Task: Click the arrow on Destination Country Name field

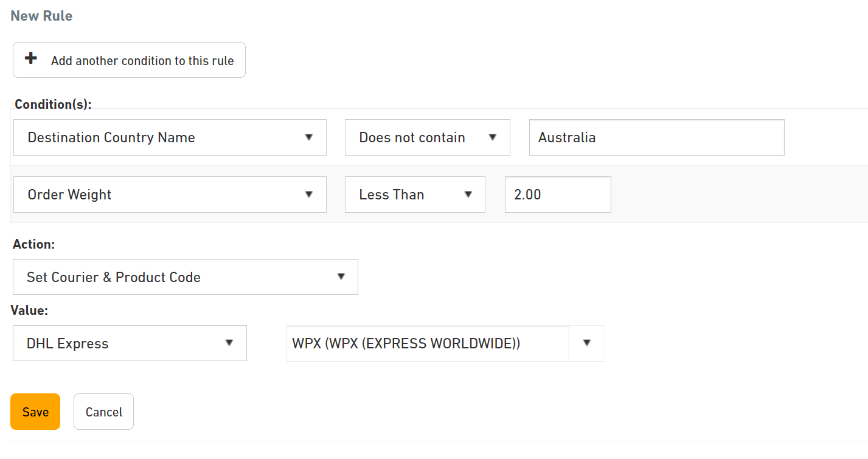Action: pyautogui.click(x=309, y=137)
